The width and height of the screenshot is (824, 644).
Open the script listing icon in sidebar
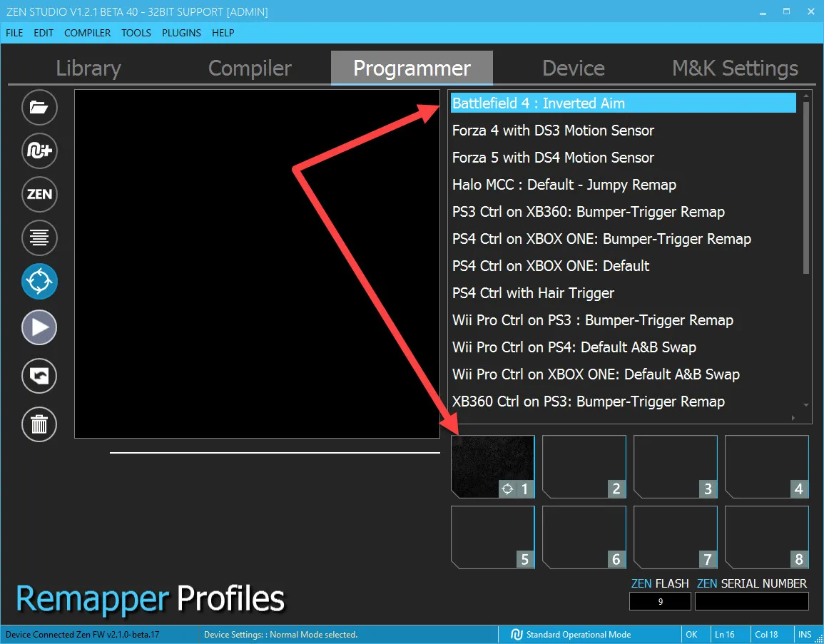point(39,238)
